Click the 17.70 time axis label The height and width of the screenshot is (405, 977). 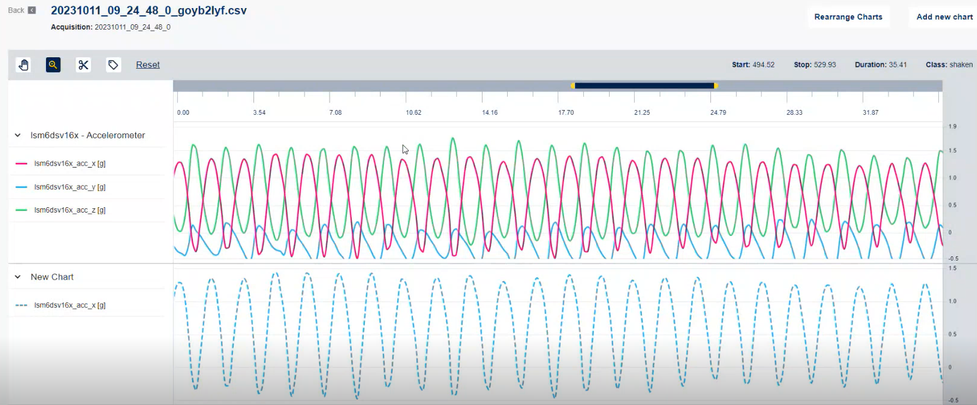[566, 113]
